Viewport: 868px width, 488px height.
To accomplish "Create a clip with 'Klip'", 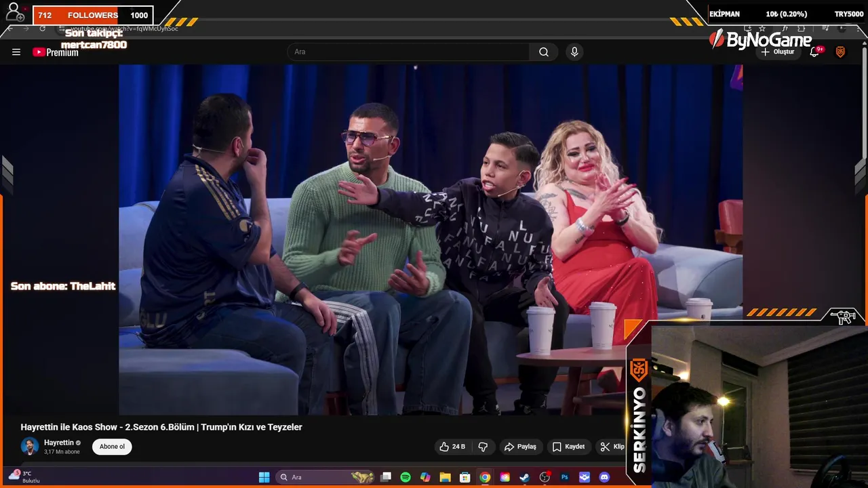I will [x=612, y=447].
